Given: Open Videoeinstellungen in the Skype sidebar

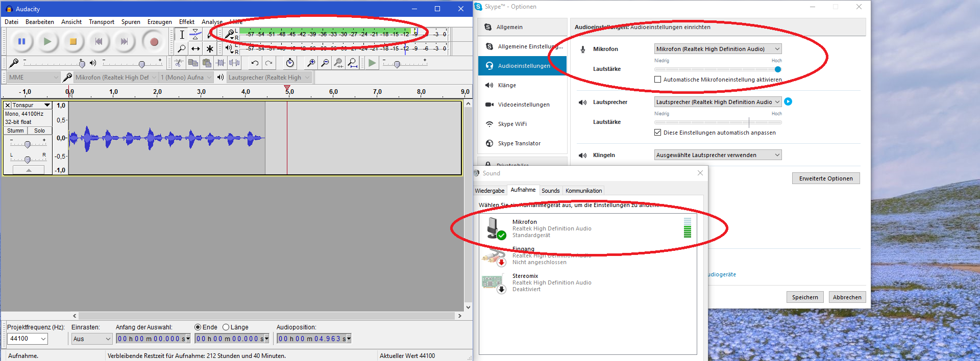Looking at the screenshot, I should (523, 105).
